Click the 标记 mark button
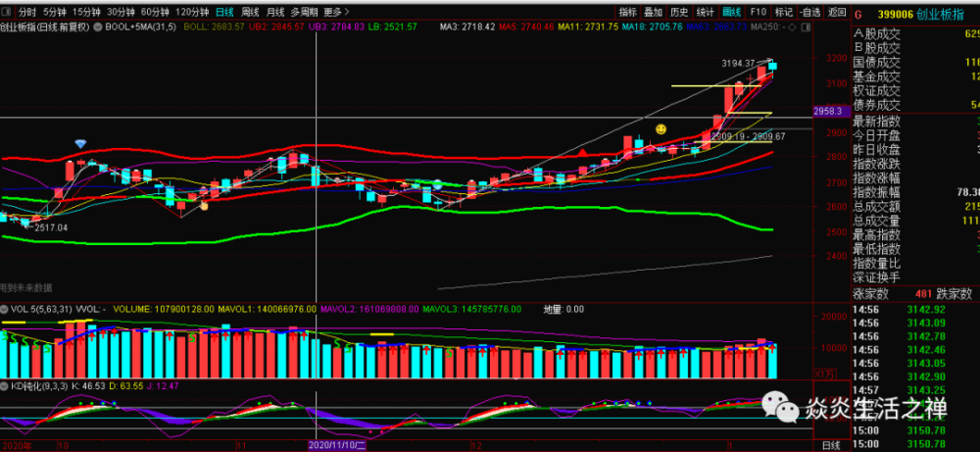980x452 pixels. click(784, 13)
